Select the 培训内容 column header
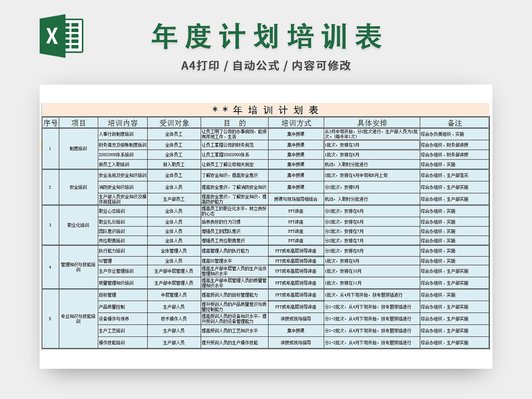This screenshot has height=399, width=532. click(x=123, y=123)
